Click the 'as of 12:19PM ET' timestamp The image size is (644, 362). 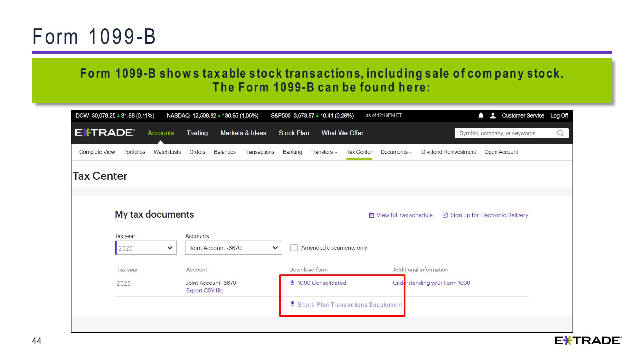384,115
